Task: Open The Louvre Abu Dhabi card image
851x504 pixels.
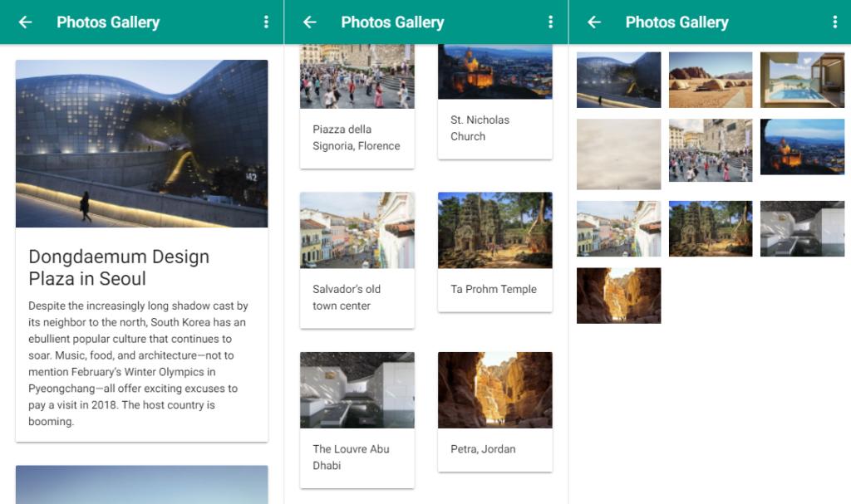Action: pos(357,390)
